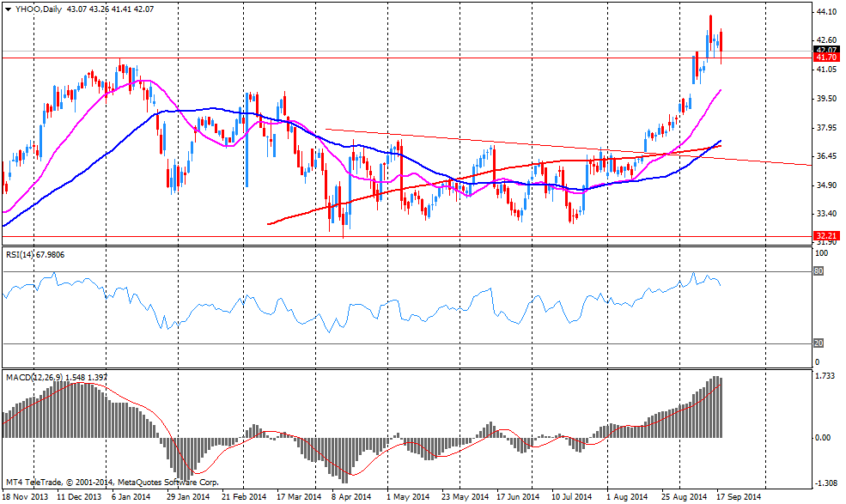Click the 8 Apr 2014 date label
This screenshot has width=846, height=504.
(x=351, y=496)
